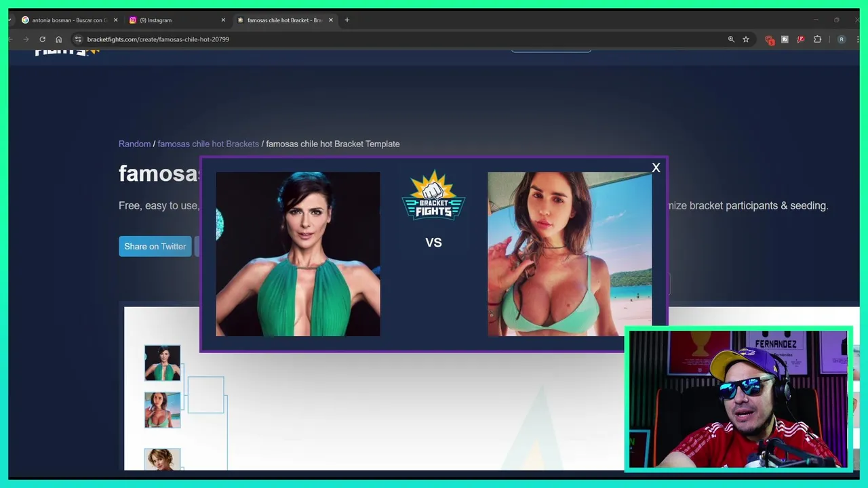The width and height of the screenshot is (868, 488).
Task: Open the red PDF extension icon
Action: (x=801, y=39)
